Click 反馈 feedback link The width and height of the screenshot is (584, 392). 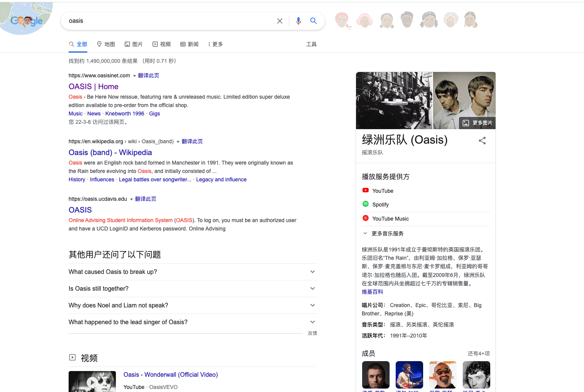pos(313,333)
